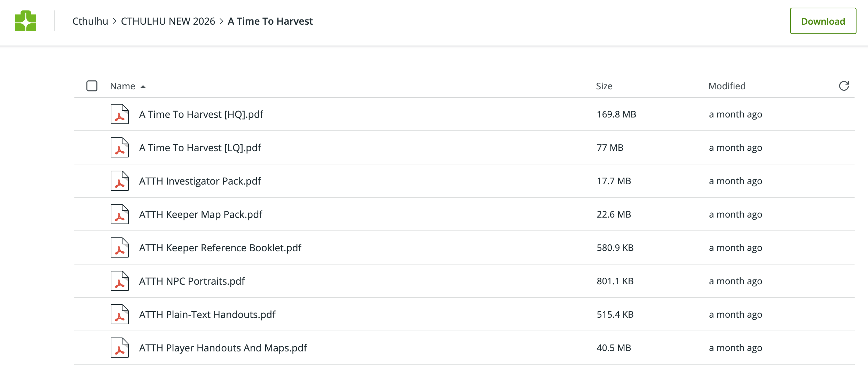
Task: Click the A Time To Harvest breadcrumb
Action: [270, 21]
